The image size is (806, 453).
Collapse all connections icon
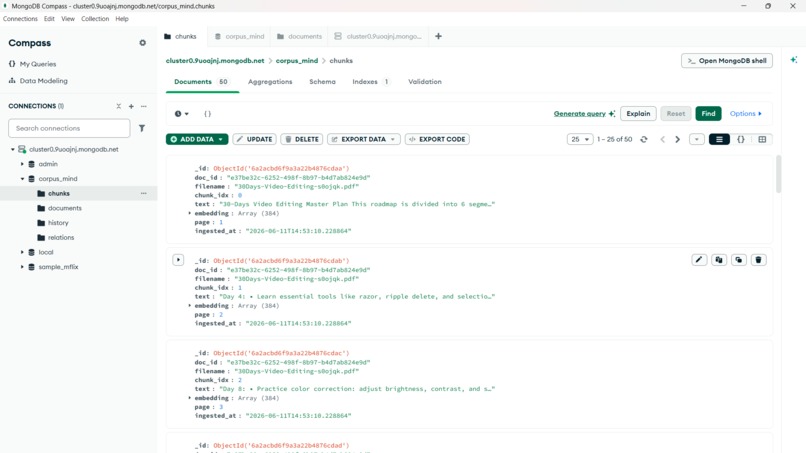(x=119, y=106)
